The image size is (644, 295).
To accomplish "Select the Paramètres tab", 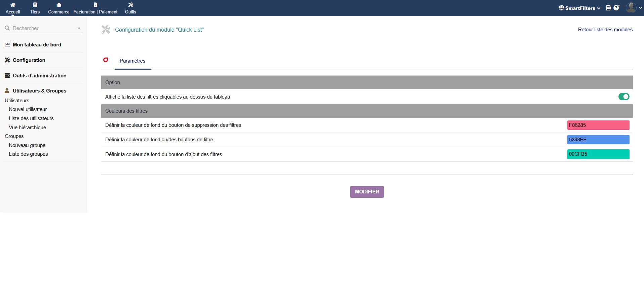I will click(x=132, y=61).
